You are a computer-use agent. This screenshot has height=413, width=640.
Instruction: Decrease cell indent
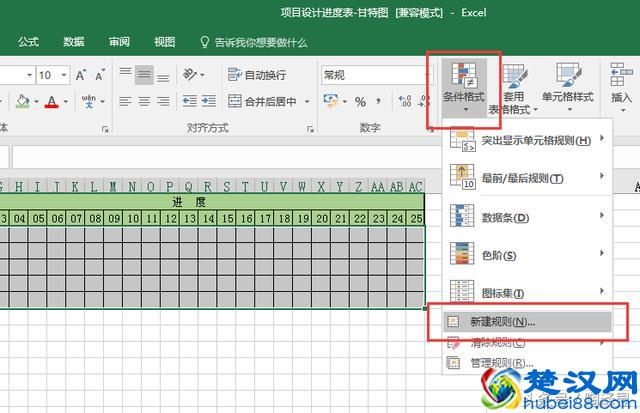(x=190, y=101)
